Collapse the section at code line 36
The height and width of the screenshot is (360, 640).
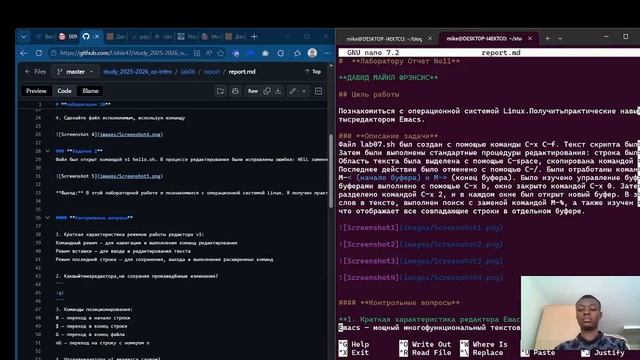pyautogui.click(x=47, y=218)
